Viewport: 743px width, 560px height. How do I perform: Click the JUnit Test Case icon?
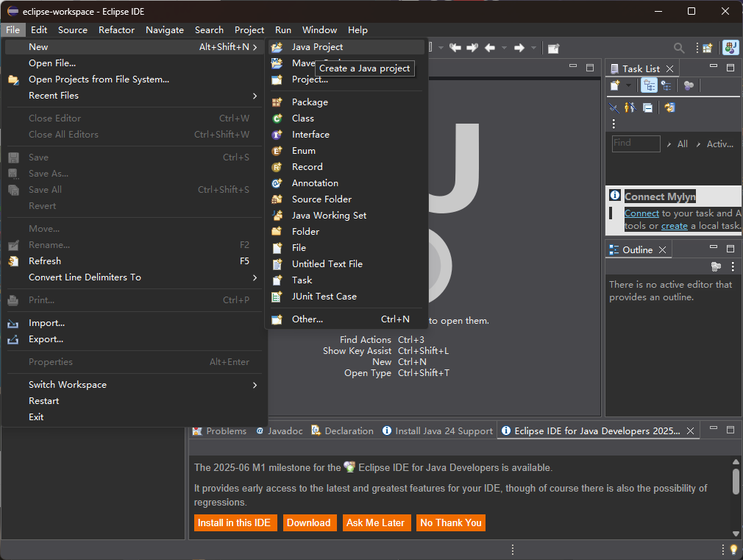[x=277, y=297]
